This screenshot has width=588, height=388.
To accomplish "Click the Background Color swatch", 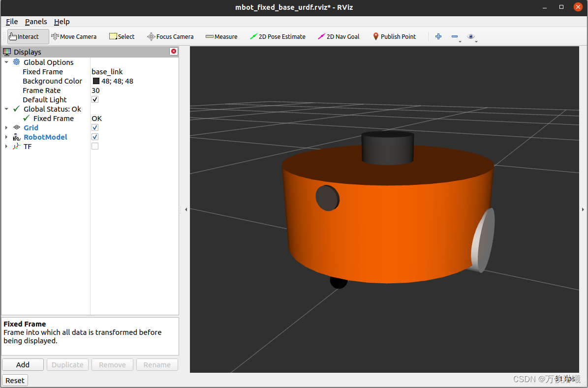I will click(96, 81).
